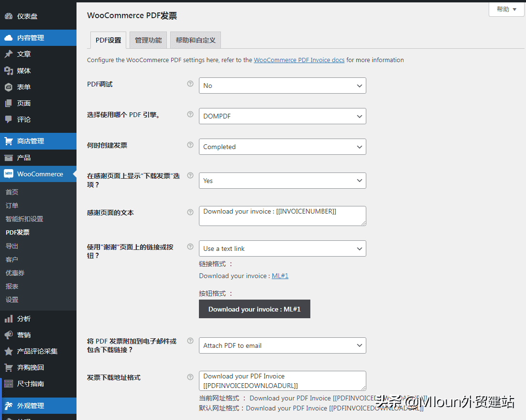Screen dimensions: 526x420
Task: Open the 分析 analytics chart icon
Action: [9, 318]
